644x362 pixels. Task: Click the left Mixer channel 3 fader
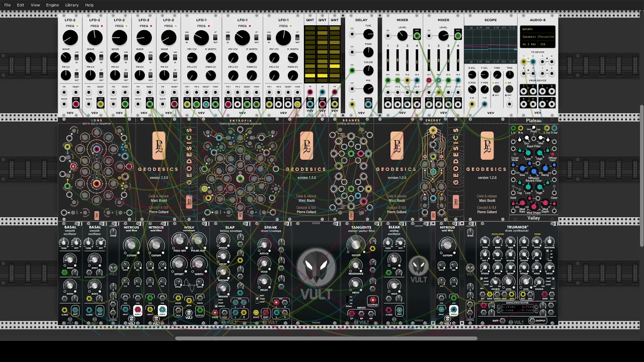(407, 61)
